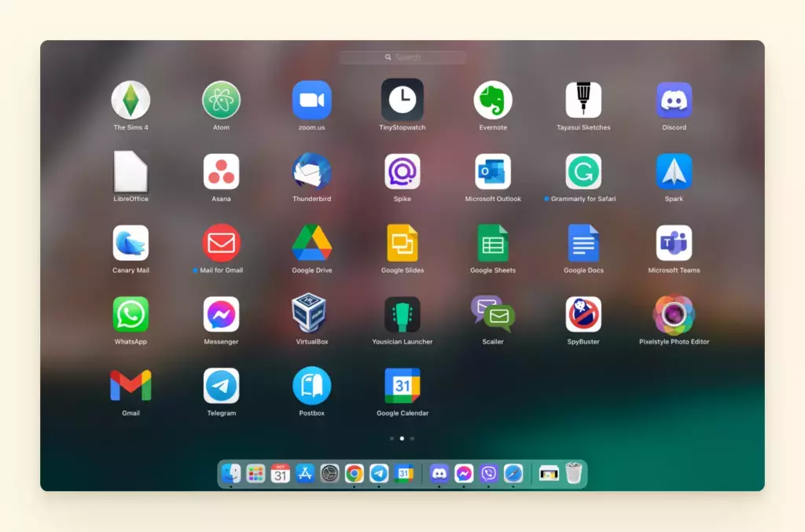Screen dimensions: 805x532
Task: Launch Grammarly for Safari
Action: pyautogui.click(x=583, y=171)
